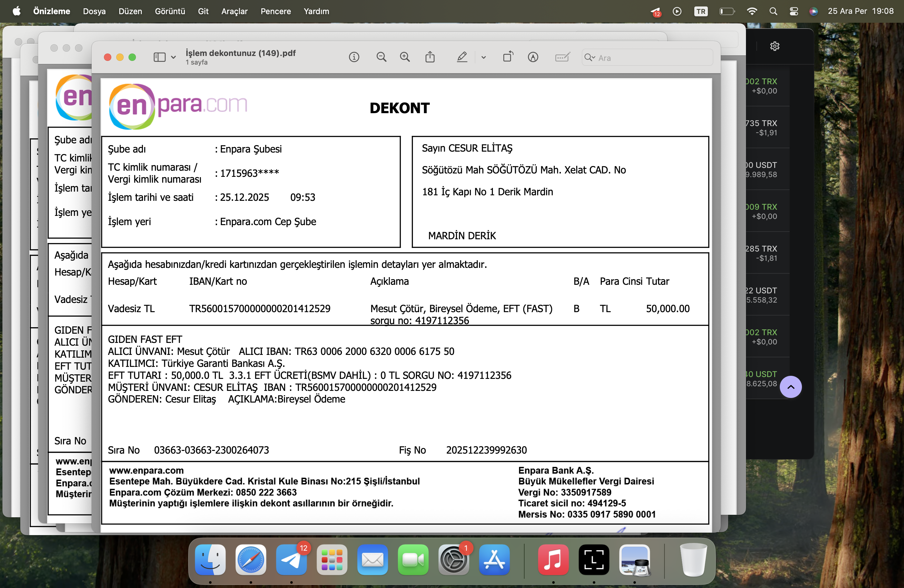
Task: Open Spotlight search in menu bar
Action: [773, 11]
